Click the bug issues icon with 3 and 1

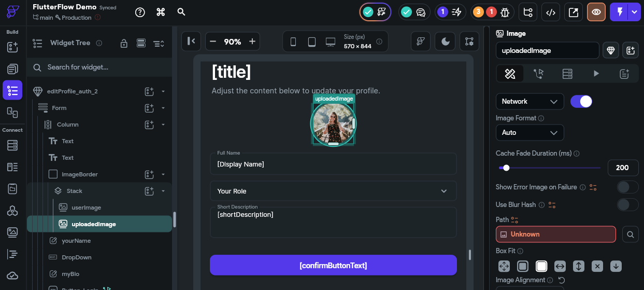pyautogui.click(x=493, y=12)
